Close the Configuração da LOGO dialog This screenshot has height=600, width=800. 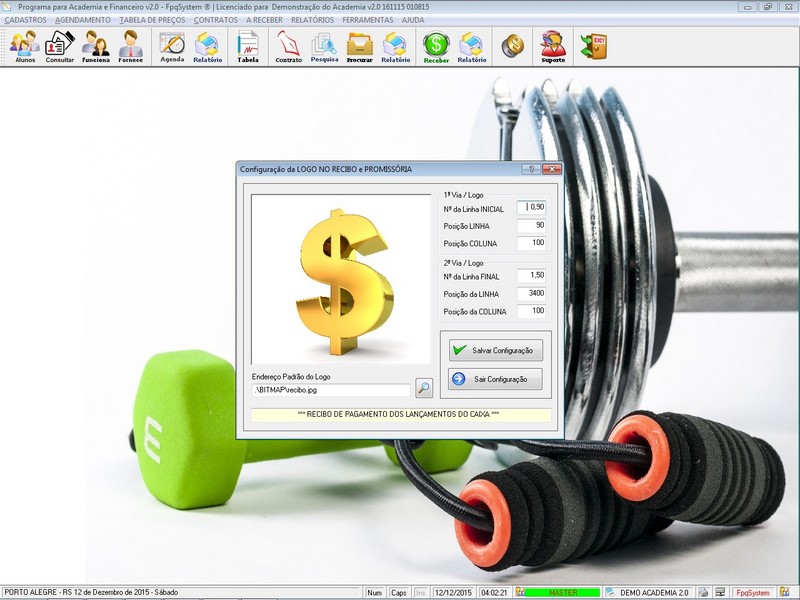pyautogui.click(x=552, y=169)
